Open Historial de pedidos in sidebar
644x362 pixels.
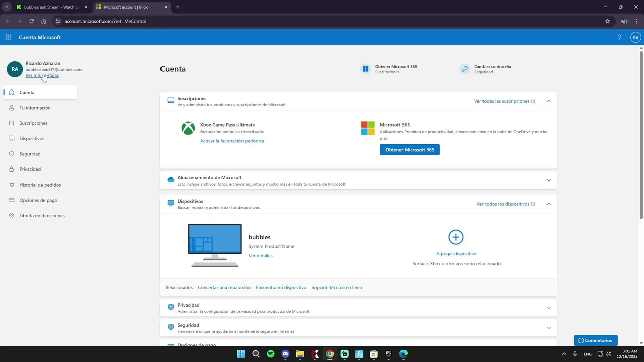click(x=40, y=185)
